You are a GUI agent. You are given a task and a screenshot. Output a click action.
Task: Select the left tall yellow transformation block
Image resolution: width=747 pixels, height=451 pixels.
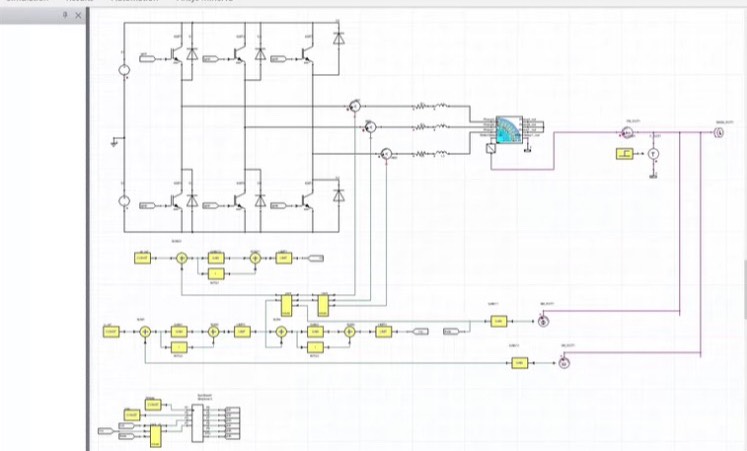[286, 306]
